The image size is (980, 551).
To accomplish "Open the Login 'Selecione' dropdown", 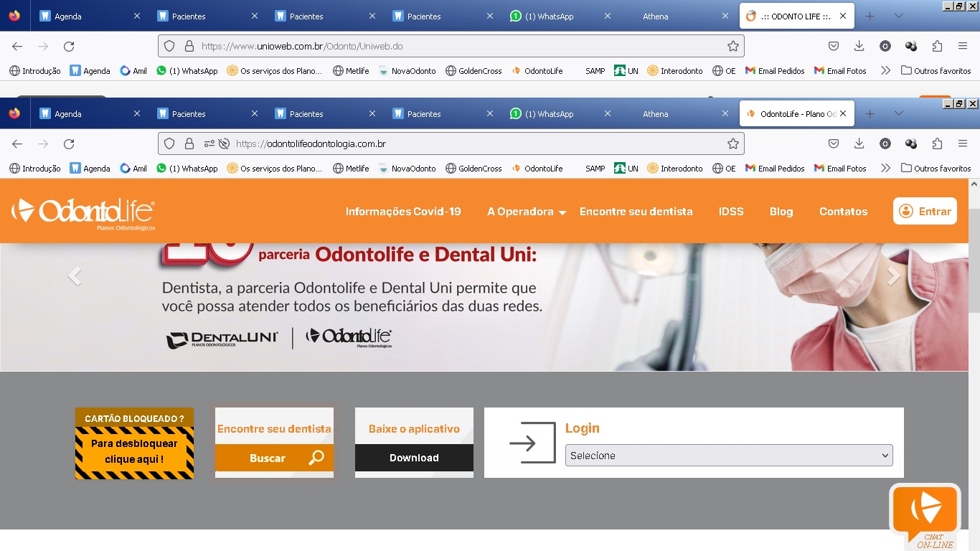I will pos(729,456).
